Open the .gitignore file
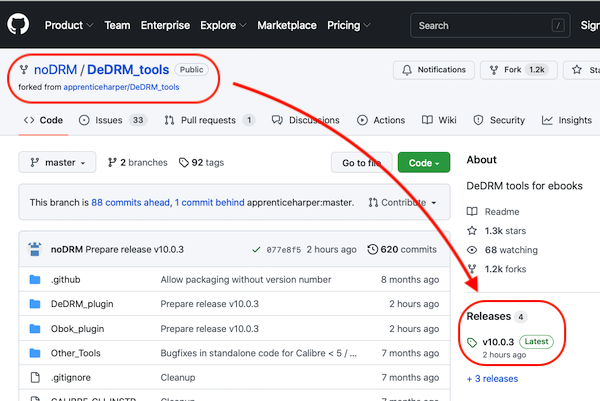The image size is (600, 401). pos(71,378)
